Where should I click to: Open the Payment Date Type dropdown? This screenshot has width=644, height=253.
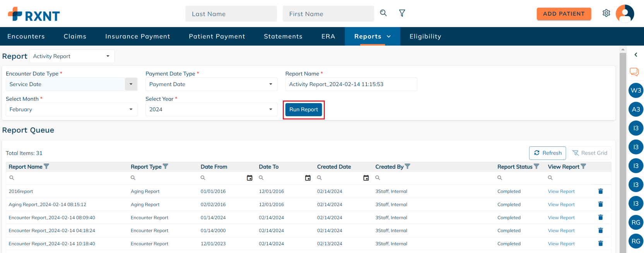pyautogui.click(x=211, y=84)
